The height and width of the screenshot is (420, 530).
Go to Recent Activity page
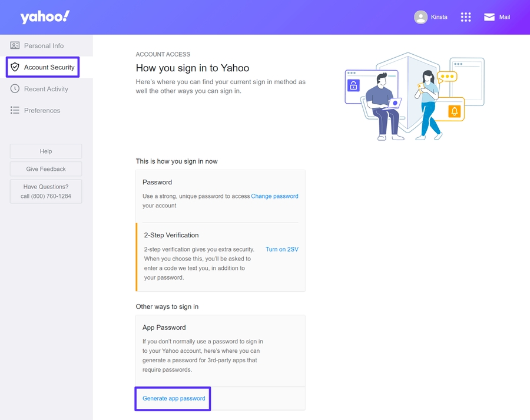pos(46,89)
